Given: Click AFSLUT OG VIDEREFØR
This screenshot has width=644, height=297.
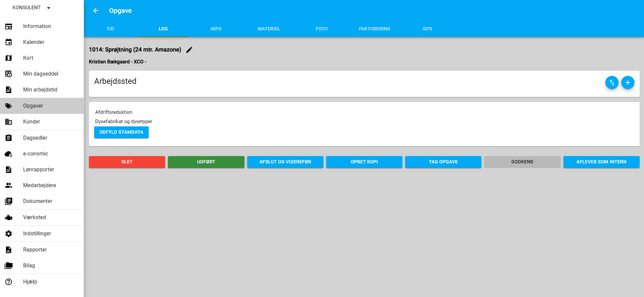Looking at the screenshot, I should point(285,162).
